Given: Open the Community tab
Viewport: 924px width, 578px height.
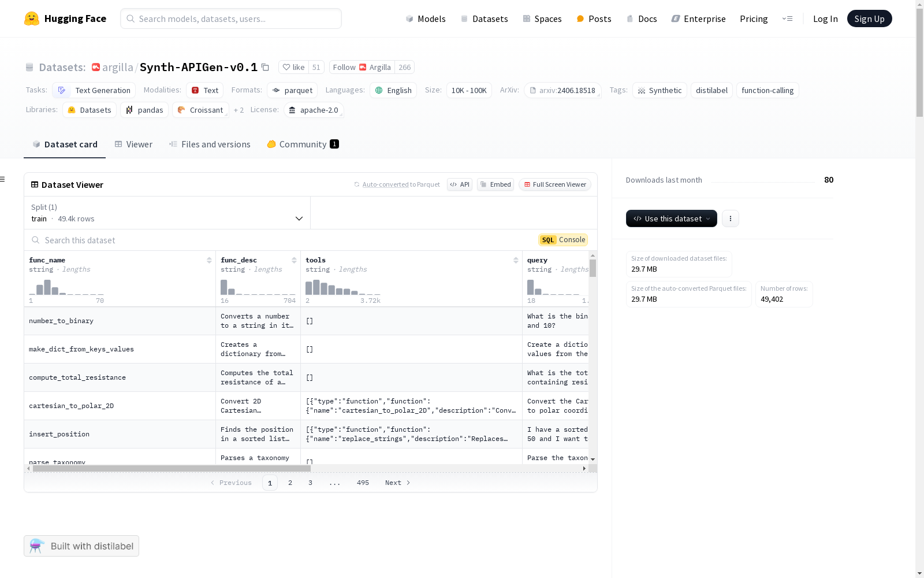Looking at the screenshot, I should tap(303, 144).
